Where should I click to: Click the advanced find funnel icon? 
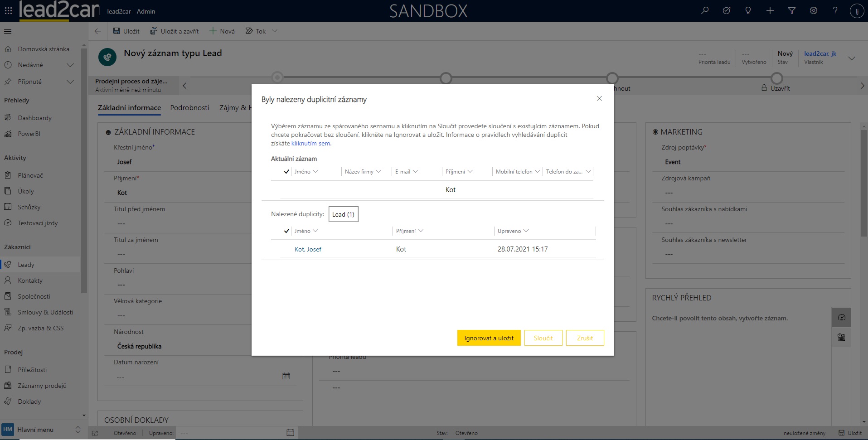click(x=792, y=10)
